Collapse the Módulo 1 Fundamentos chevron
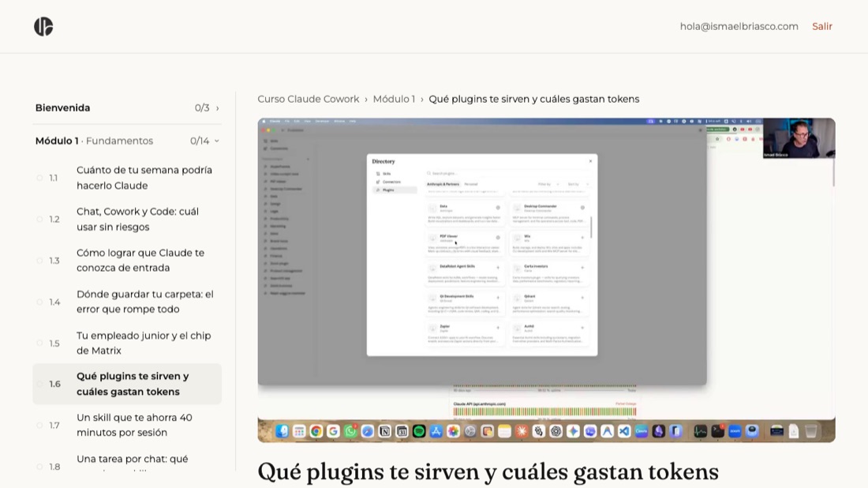This screenshot has height=488, width=868. tap(216, 141)
